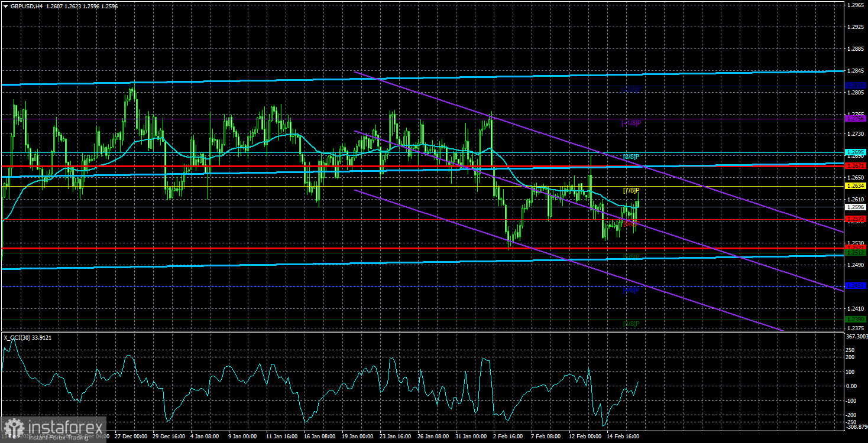Click the GBPUSD,H4 chart title text
Viewport: 868px width, 443px height.
27,5
